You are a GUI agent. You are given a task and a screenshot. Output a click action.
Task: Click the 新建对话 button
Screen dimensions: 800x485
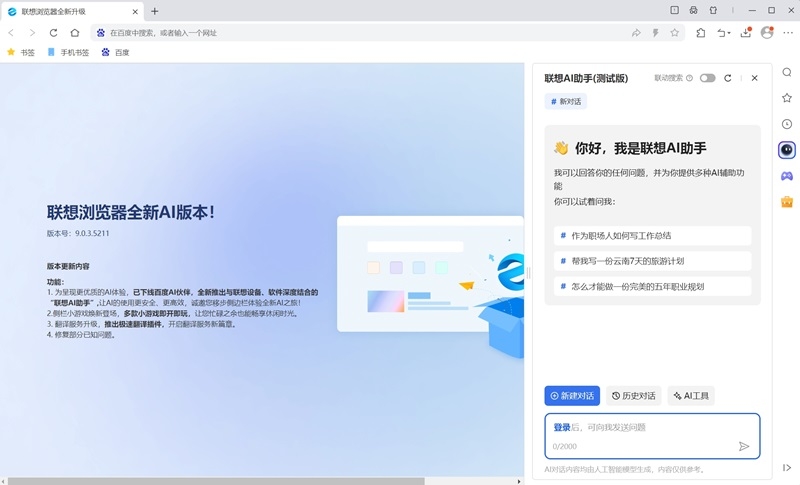pos(572,396)
